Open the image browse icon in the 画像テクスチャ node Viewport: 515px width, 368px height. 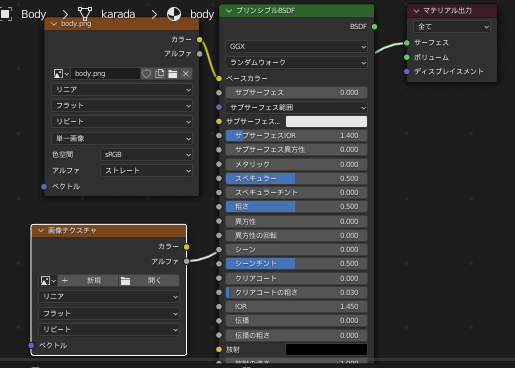(x=48, y=281)
